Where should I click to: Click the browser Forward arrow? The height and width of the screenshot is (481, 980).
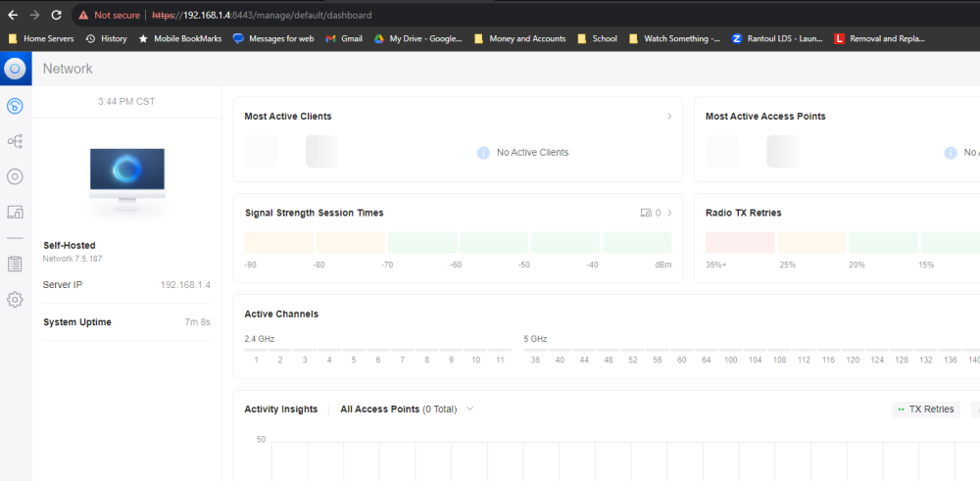tap(34, 15)
